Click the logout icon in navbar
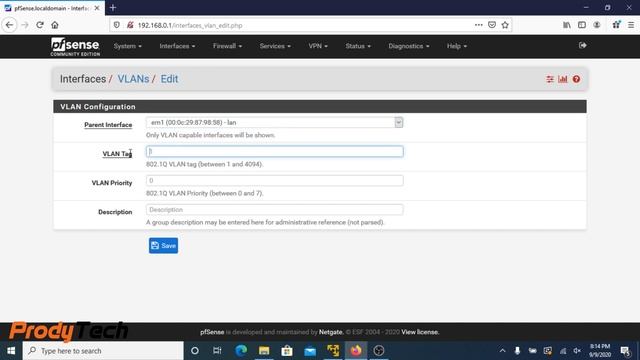The width and height of the screenshot is (640, 360). [582, 45]
